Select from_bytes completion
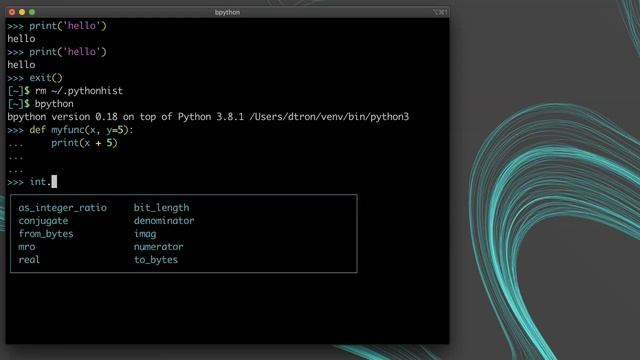The image size is (640, 360). [46, 234]
